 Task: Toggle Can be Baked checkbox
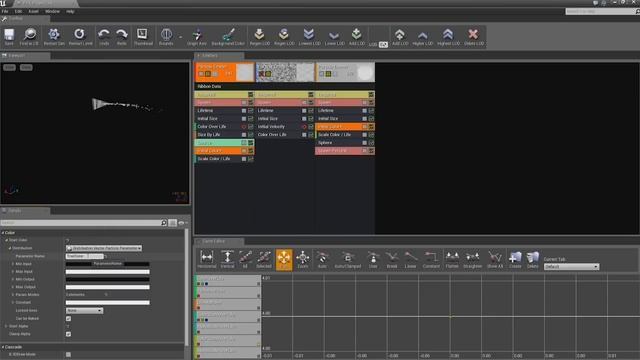(68, 318)
